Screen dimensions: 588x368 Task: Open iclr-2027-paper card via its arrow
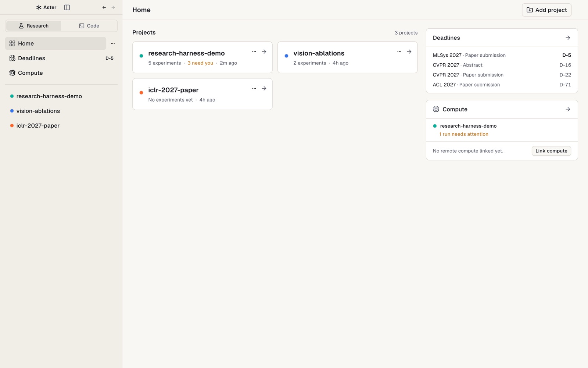[x=264, y=88]
